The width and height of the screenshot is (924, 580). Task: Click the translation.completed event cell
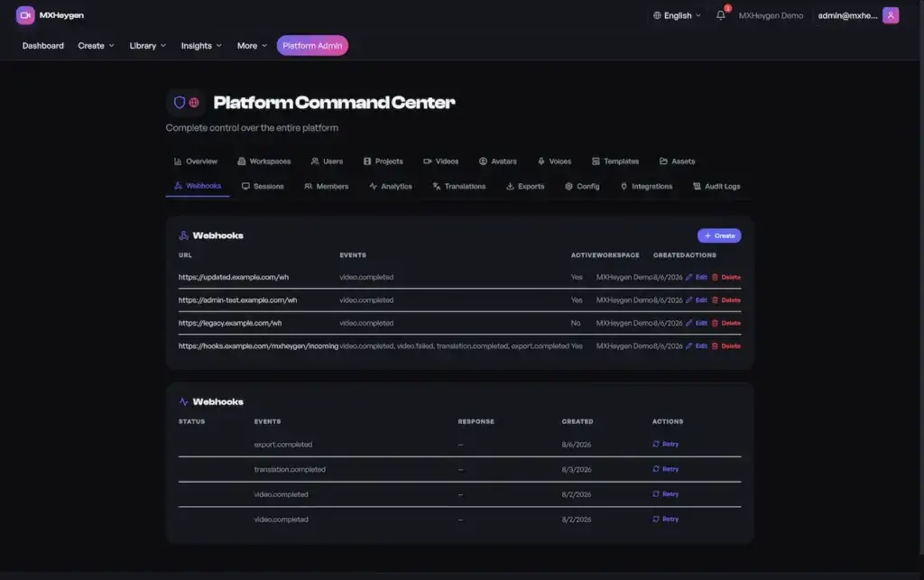point(290,469)
